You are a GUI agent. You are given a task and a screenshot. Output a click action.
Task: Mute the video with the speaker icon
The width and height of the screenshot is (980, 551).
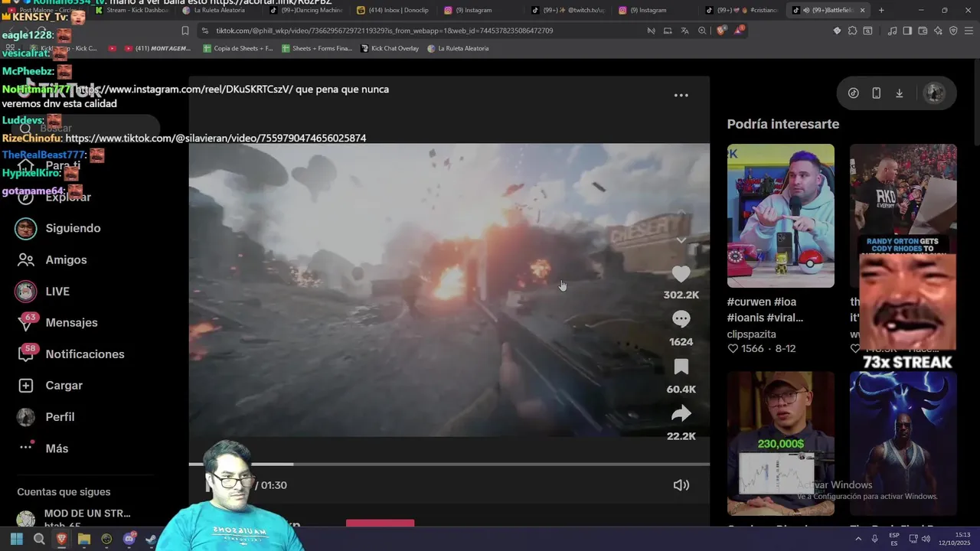click(681, 485)
